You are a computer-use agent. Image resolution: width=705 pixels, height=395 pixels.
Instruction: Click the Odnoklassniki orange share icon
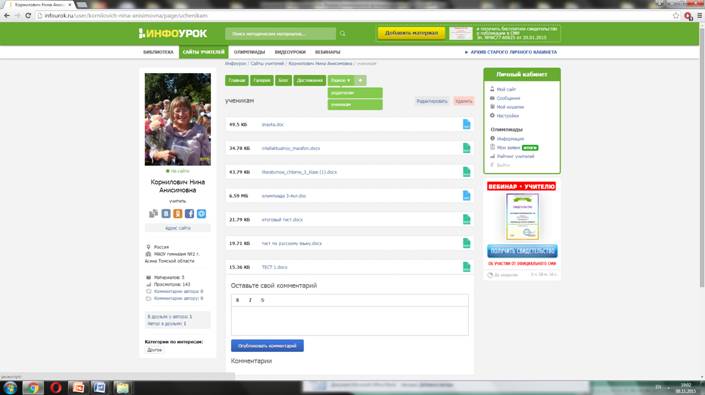[178, 213]
